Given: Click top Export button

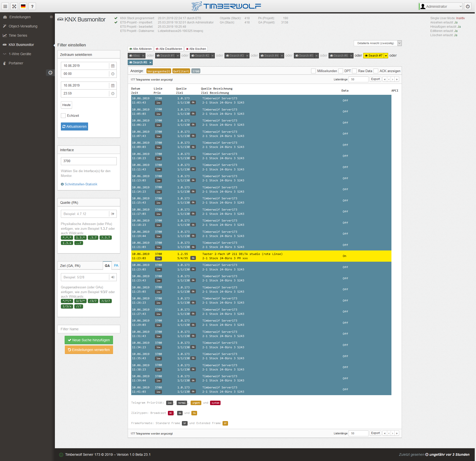Looking at the screenshot, I should tap(375, 79).
